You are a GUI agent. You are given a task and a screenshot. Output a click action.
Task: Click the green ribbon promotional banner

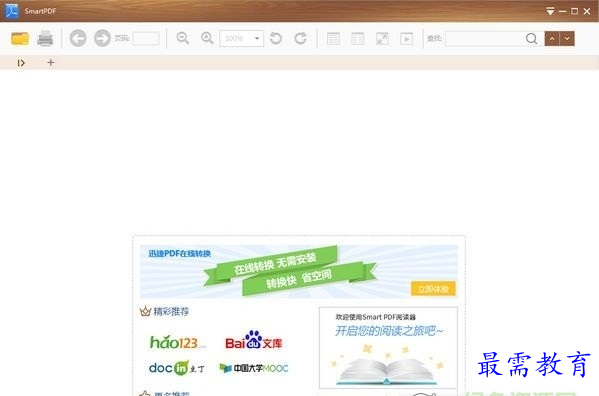(x=289, y=271)
